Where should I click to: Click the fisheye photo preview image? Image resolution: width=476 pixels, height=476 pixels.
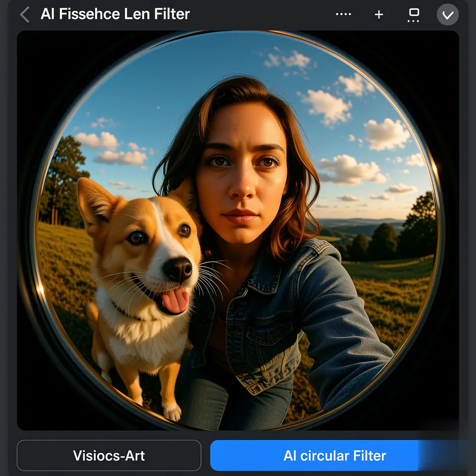point(238,231)
